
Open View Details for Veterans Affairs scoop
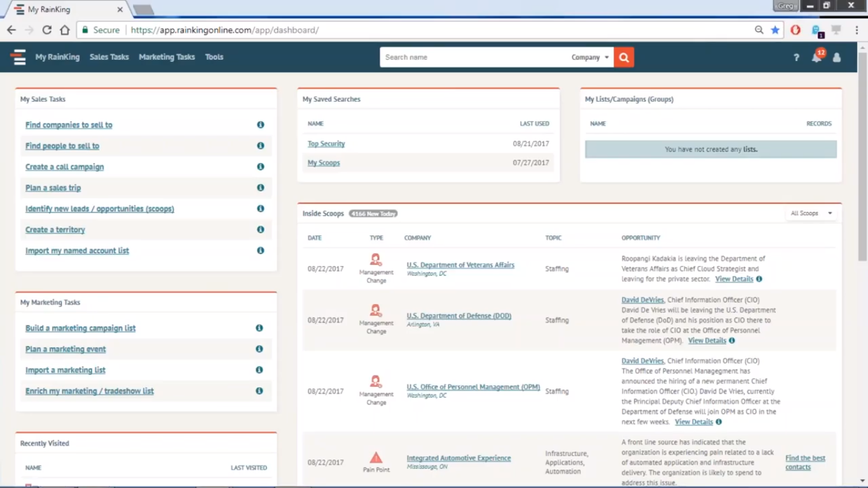tap(734, 279)
